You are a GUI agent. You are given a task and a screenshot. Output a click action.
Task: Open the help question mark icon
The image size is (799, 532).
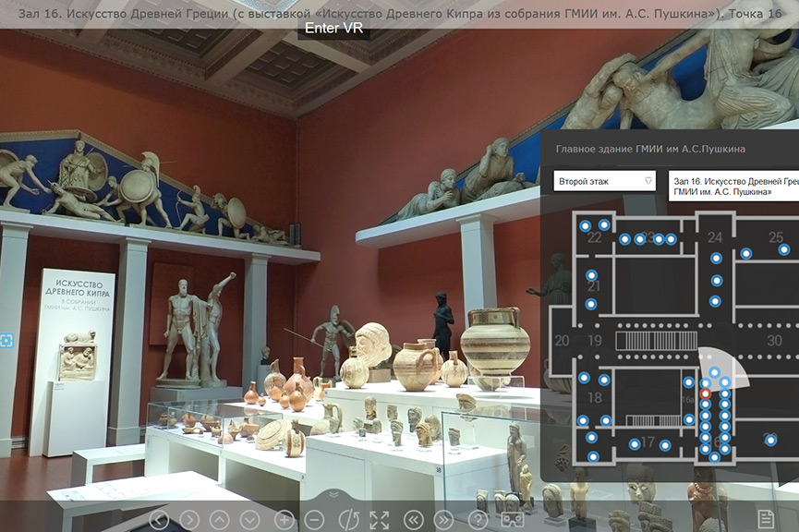478,520
